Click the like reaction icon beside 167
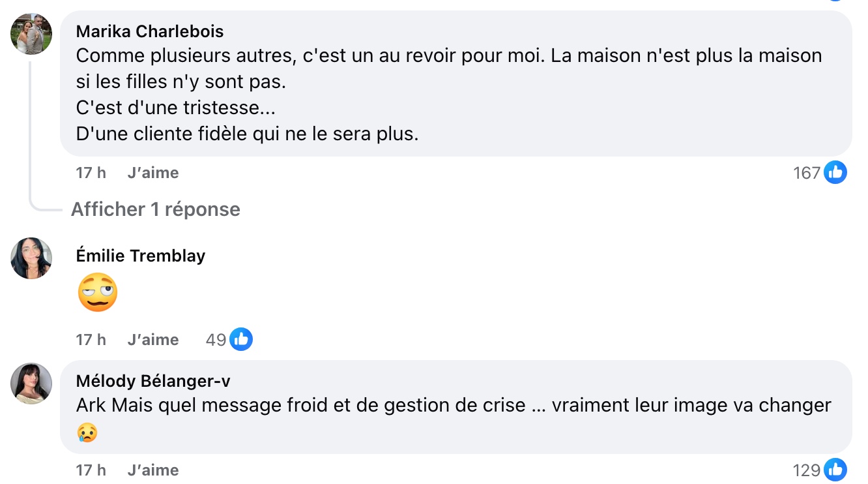The image size is (868, 484). pos(835,173)
